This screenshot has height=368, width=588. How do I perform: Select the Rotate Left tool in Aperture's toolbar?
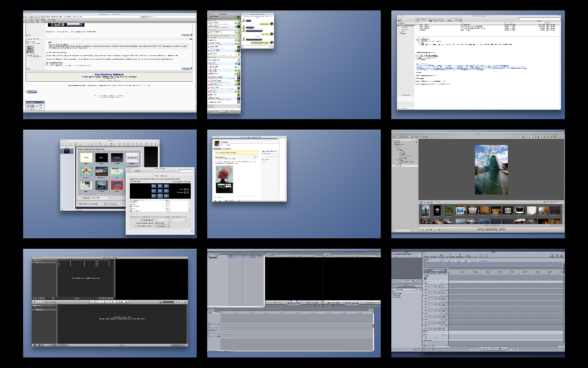pyautogui.click(x=527, y=136)
